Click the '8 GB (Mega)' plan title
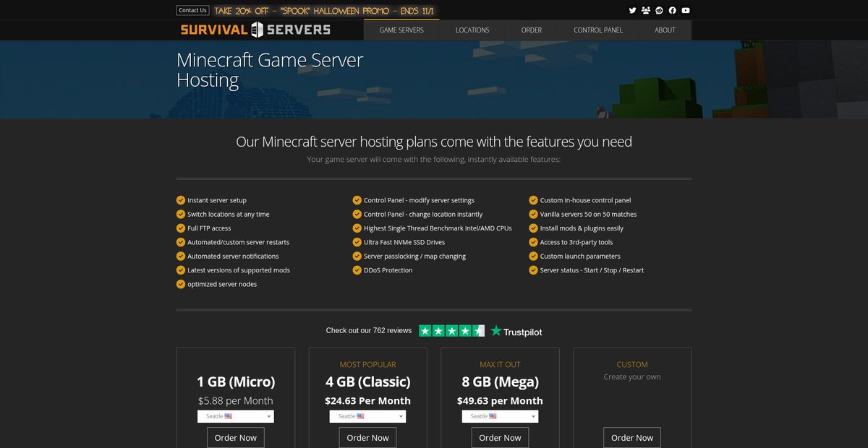Screen dimensions: 868x448 point(500,382)
